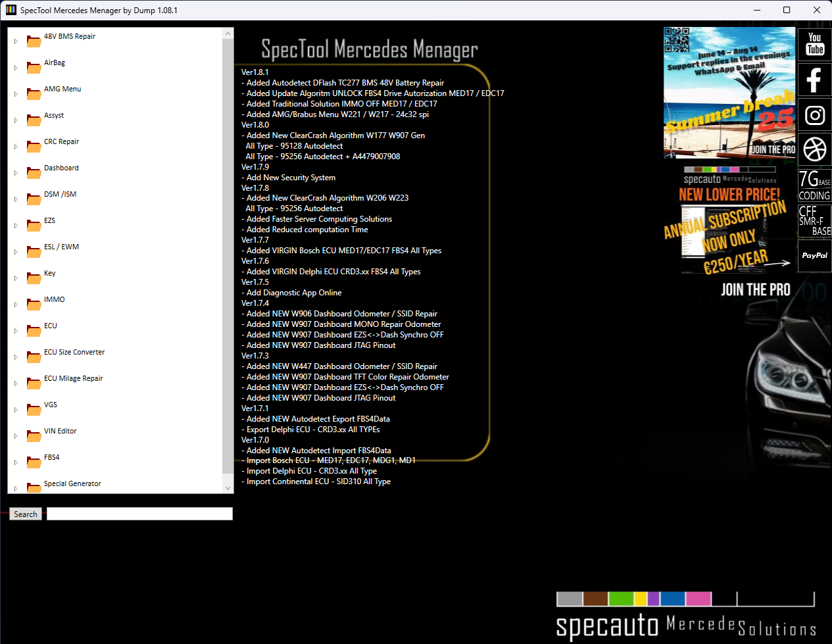This screenshot has height=644, width=832.
Task: Click the 'Ver1.8.1' changelog heading
Action: click(x=255, y=72)
